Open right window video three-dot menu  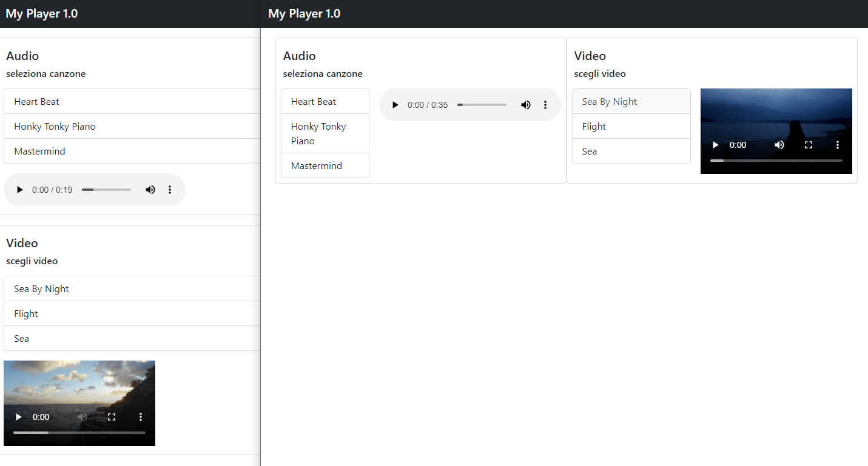[838, 145]
